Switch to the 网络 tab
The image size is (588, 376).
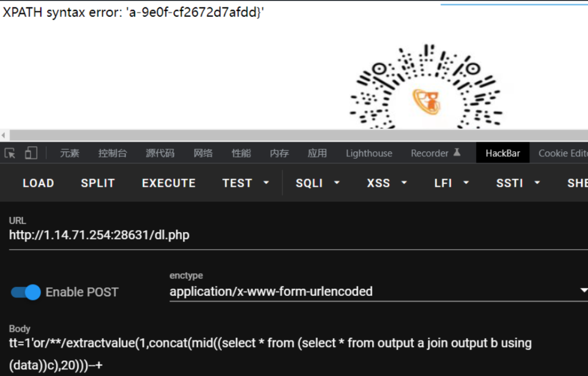[x=203, y=153]
